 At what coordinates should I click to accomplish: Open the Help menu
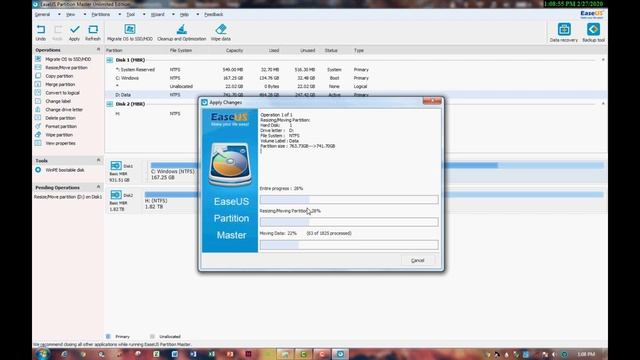click(184, 14)
